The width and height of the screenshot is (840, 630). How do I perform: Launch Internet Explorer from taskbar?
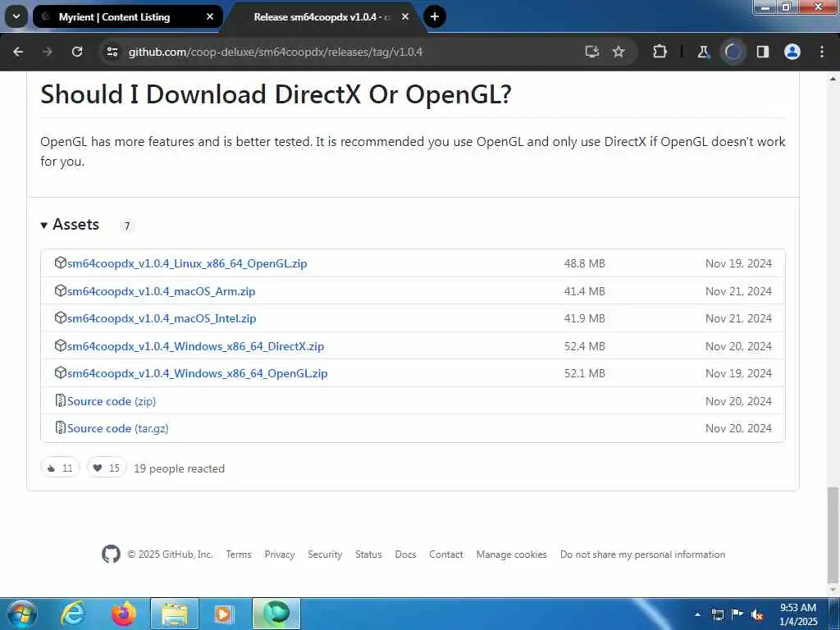point(72,614)
